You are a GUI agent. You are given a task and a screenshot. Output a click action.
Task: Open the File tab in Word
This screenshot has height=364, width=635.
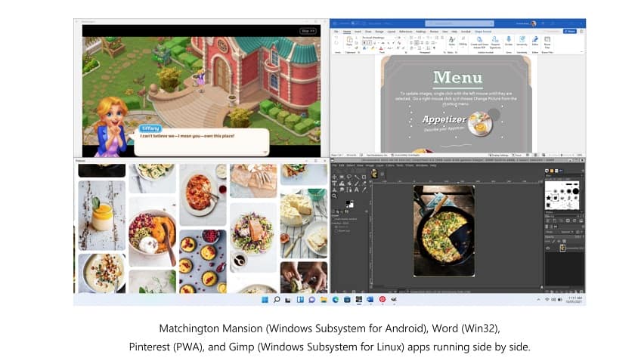pyautogui.click(x=336, y=31)
